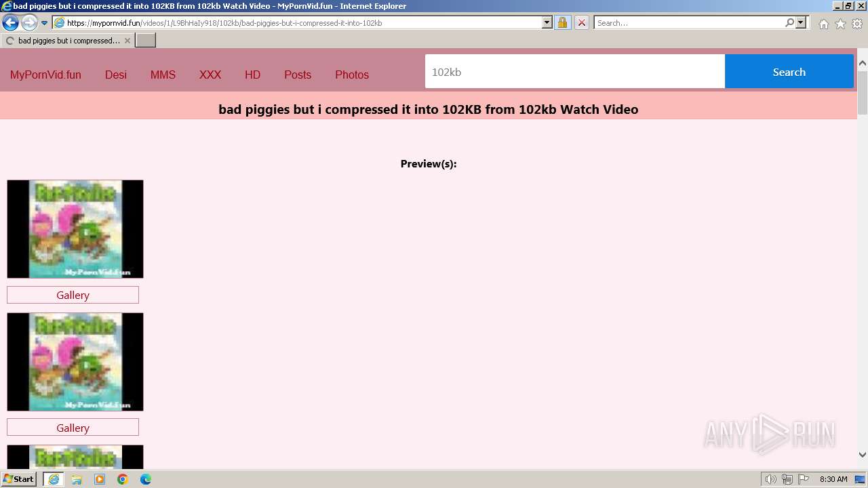
Task: Click the magnifier search icon
Action: [789, 23]
